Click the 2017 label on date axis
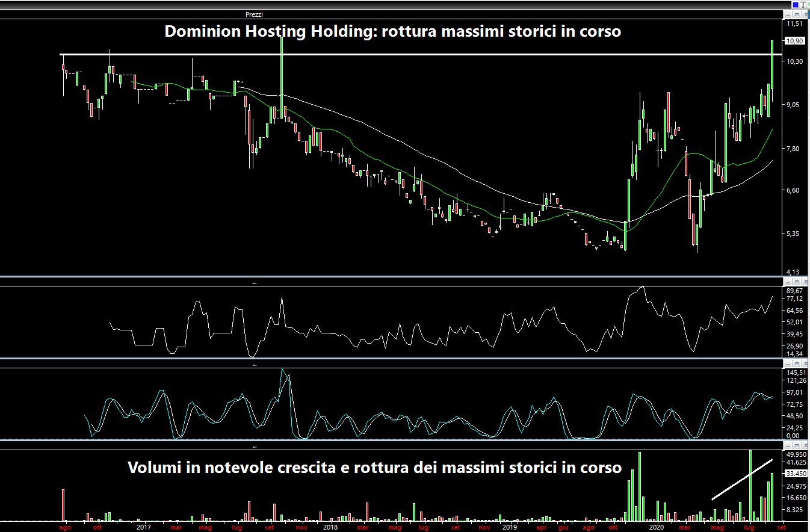810x532 pixels. click(143, 527)
